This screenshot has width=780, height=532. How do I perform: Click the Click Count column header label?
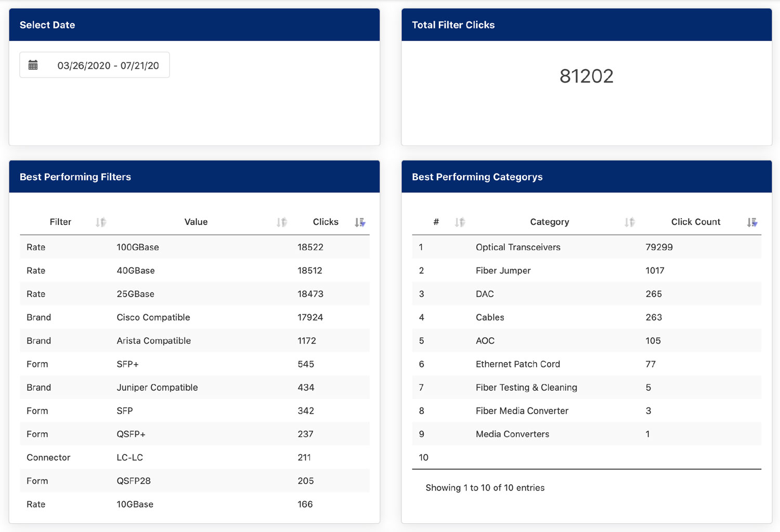696,222
